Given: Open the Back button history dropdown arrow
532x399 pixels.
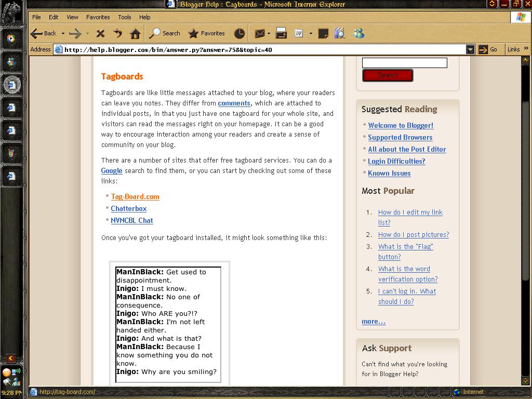Looking at the screenshot, I should 63,33.
